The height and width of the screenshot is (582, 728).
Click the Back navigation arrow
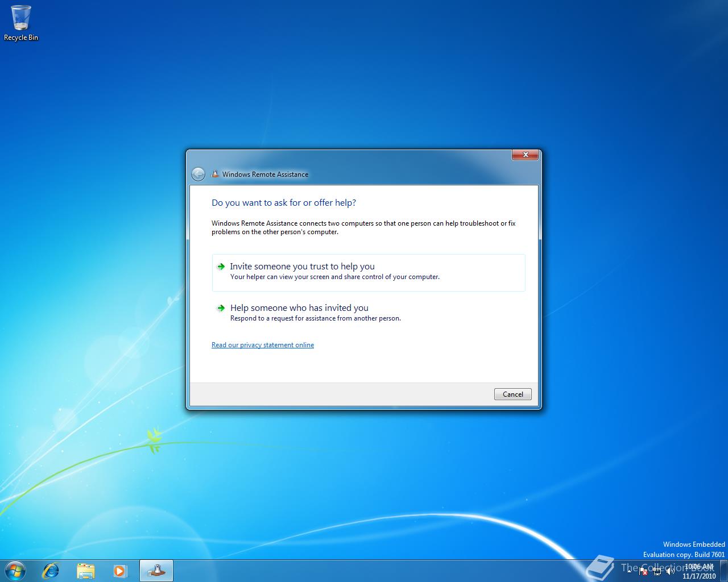[198, 174]
